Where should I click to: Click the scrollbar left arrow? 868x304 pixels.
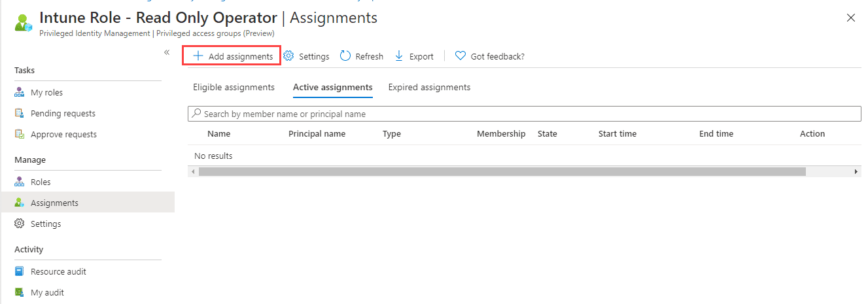(192, 171)
